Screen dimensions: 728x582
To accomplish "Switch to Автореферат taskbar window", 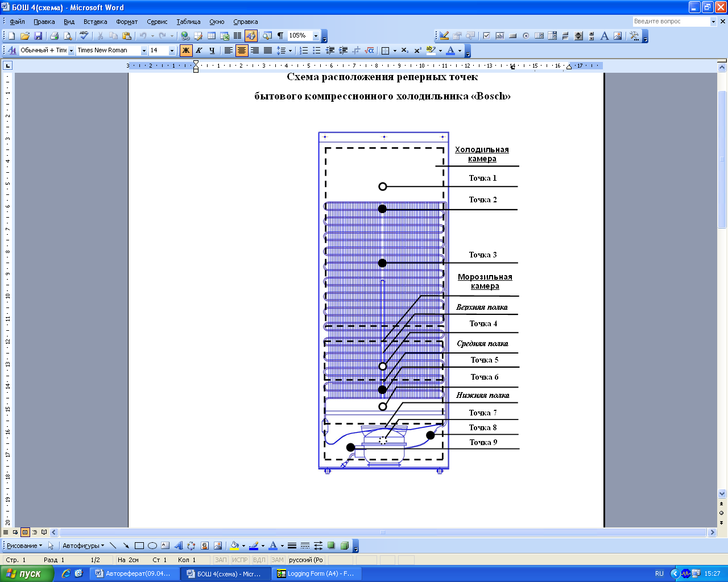I will coord(134,573).
